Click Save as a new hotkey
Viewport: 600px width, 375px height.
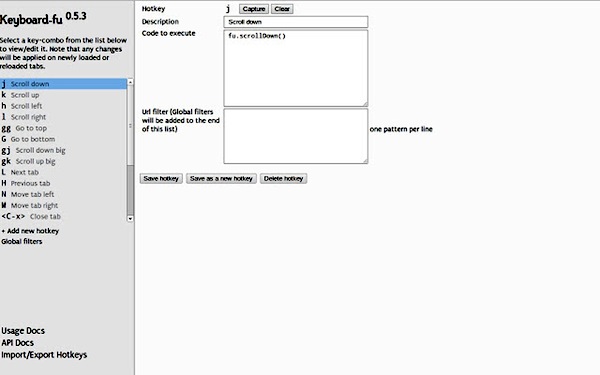pos(221,178)
